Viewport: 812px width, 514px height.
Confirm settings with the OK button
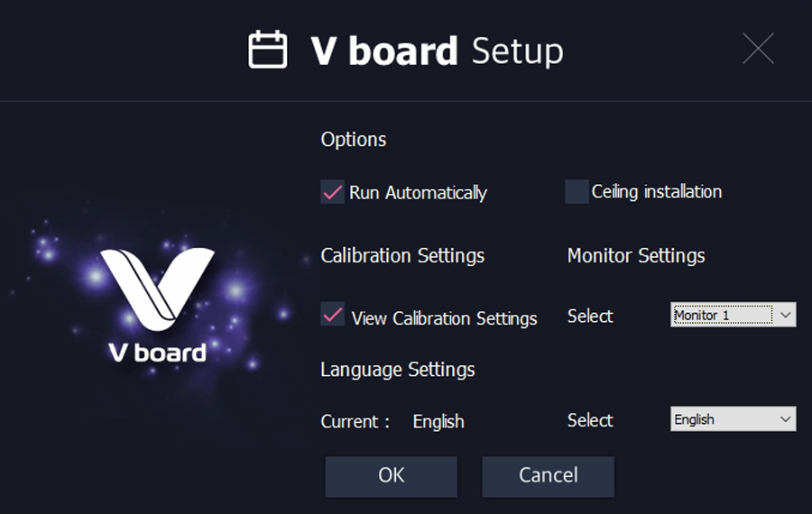(391, 475)
